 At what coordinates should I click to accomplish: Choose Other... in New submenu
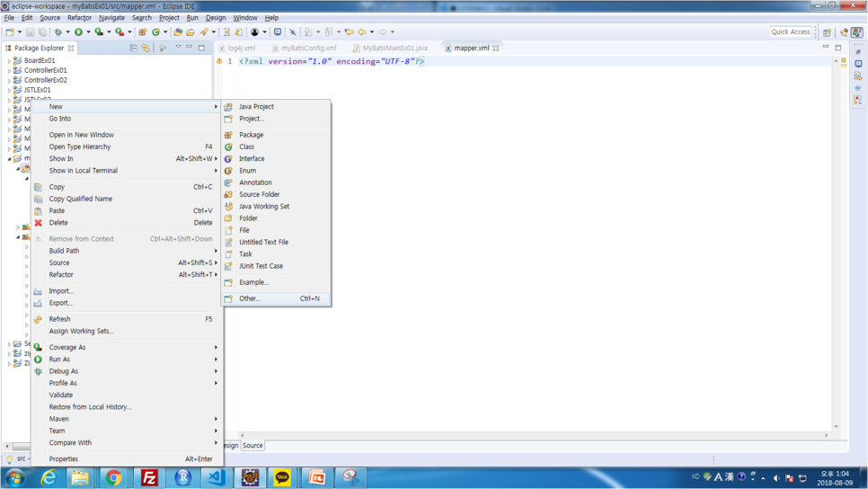tap(276, 298)
